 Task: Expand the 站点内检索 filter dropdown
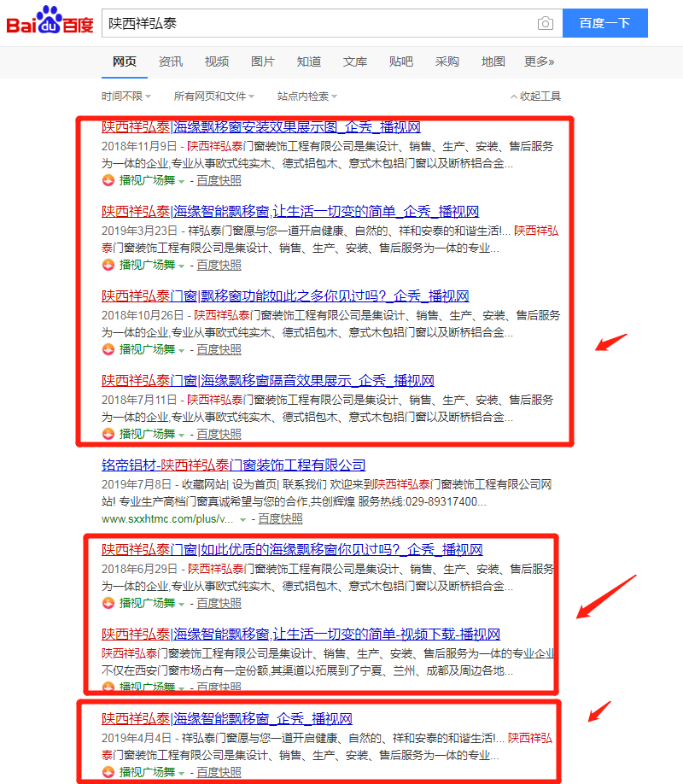(307, 96)
